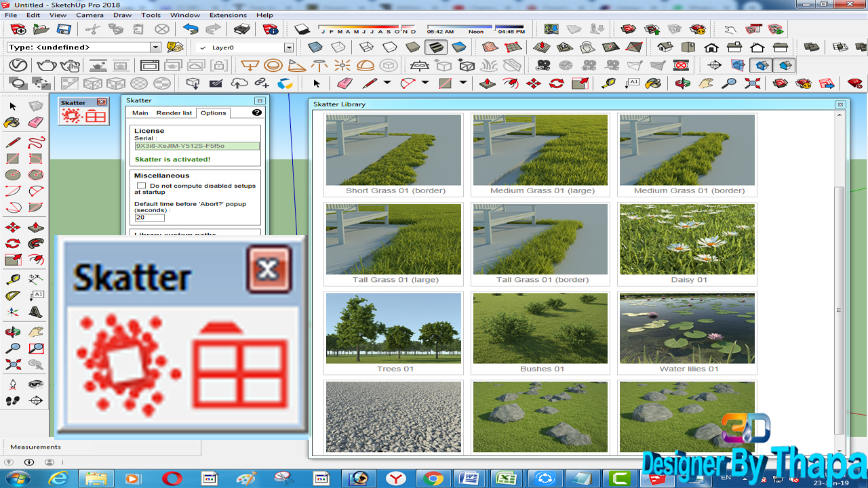Click the Skatter help question mark
The width and height of the screenshot is (868, 488).
257,113
